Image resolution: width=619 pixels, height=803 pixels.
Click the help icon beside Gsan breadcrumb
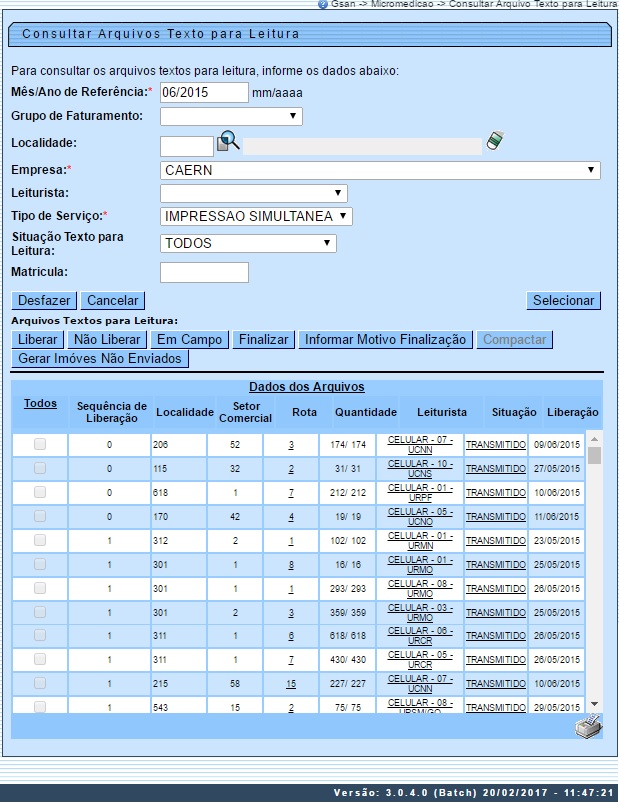point(323,5)
